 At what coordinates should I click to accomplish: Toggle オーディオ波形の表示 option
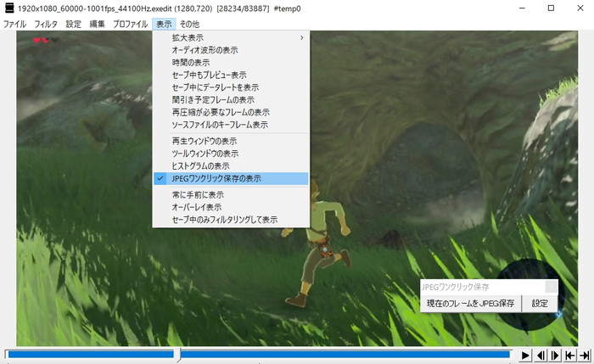tap(231, 50)
